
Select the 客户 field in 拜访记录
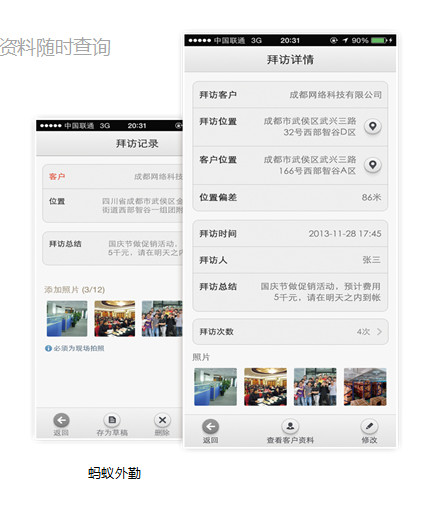coord(113,176)
